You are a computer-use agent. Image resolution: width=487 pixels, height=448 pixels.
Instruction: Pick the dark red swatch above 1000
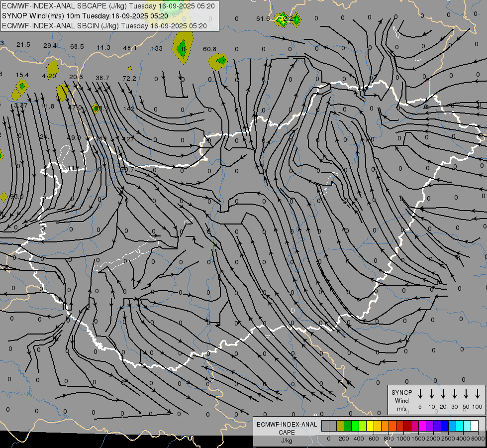tap(407, 426)
